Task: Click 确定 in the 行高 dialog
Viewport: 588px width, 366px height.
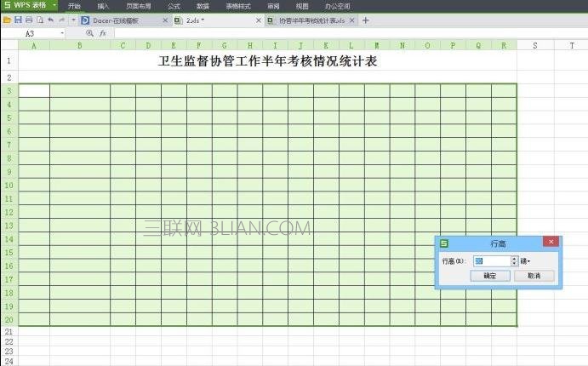Action: tap(490, 276)
